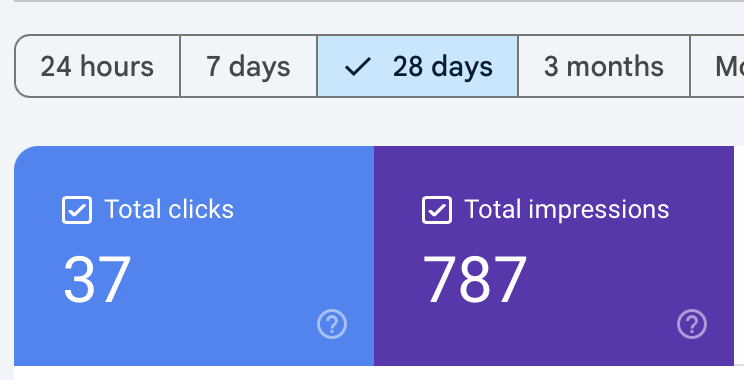Screen dimensions: 744x380
Task: Click the Total clicks label
Action: click(169, 209)
